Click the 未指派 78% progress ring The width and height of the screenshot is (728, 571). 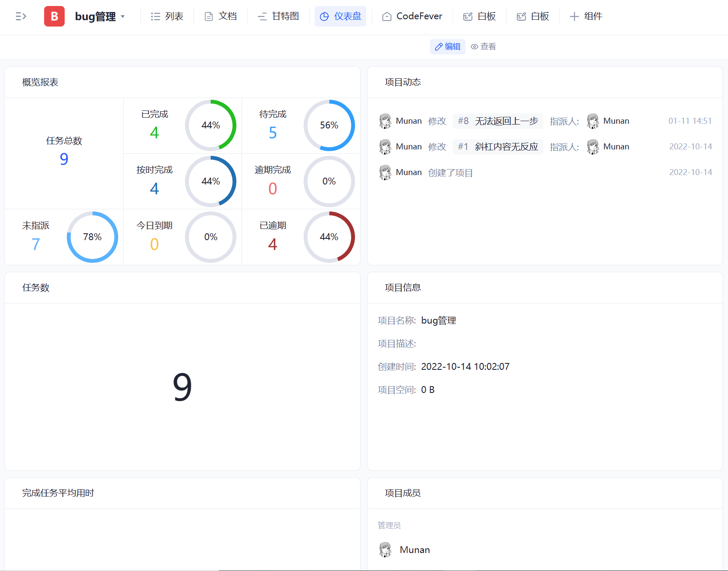(x=92, y=237)
